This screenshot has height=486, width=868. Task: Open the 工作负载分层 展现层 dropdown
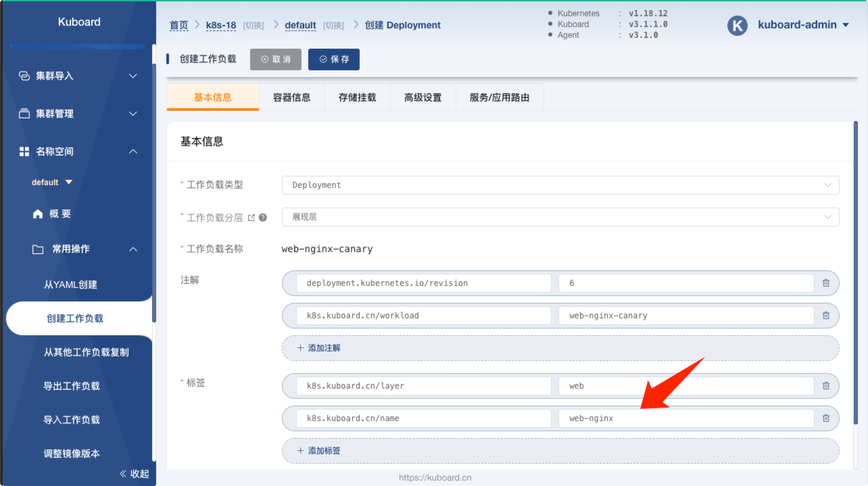pyautogui.click(x=560, y=217)
